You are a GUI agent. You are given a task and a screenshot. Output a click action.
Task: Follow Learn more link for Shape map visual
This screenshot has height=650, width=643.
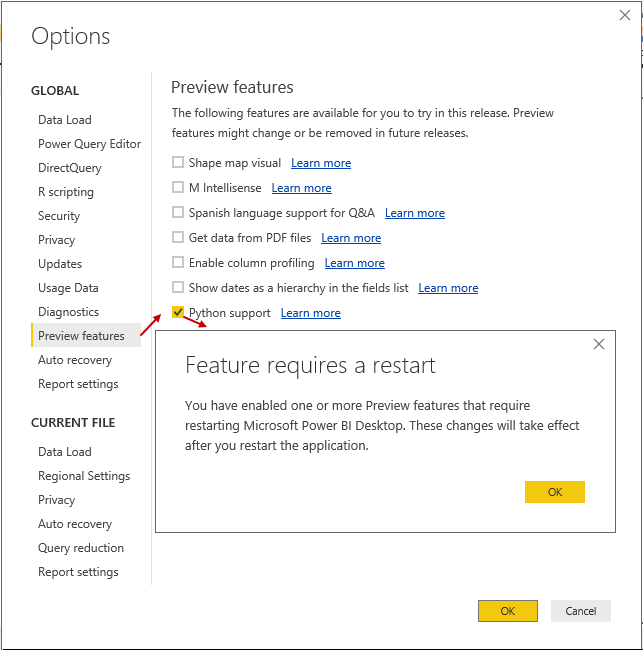(321, 163)
